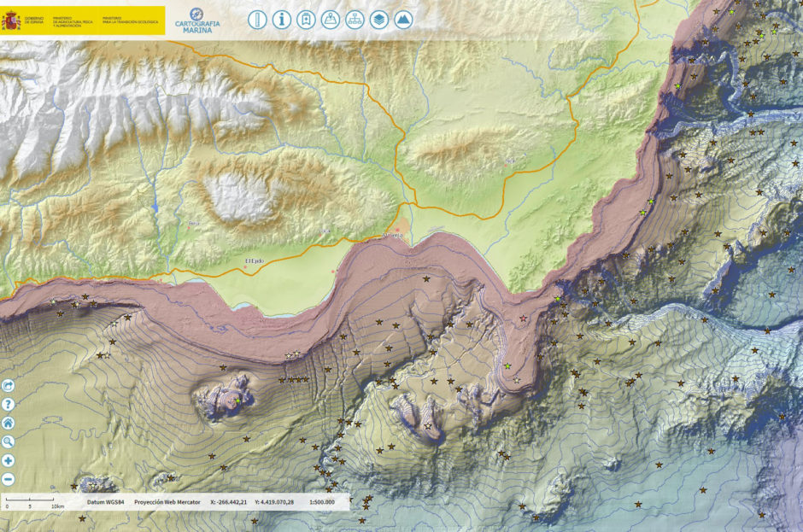Click the Gobierno de España ministry banner

coord(83,20)
